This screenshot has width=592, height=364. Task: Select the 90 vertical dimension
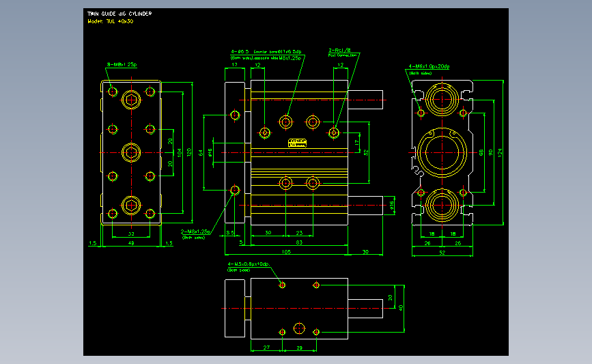tap(490, 152)
